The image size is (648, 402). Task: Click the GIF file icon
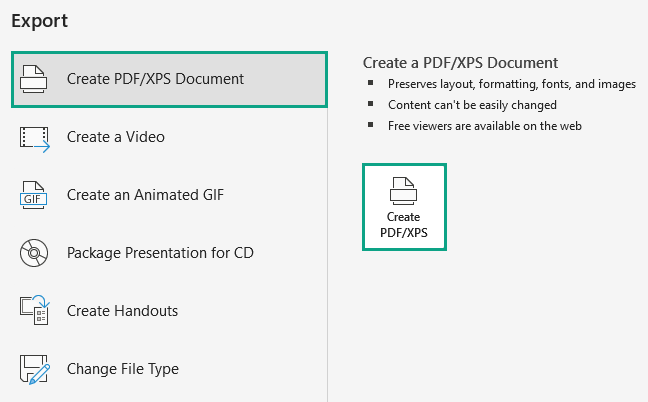(33, 195)
